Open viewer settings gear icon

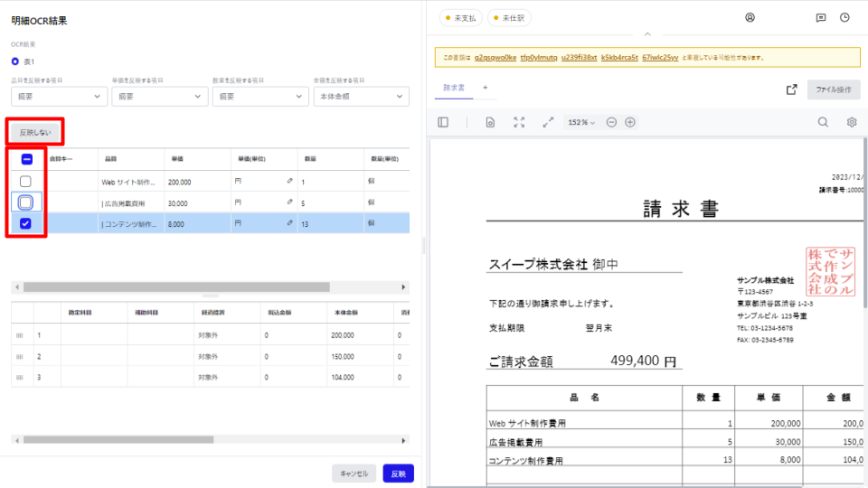coord(852,122)
